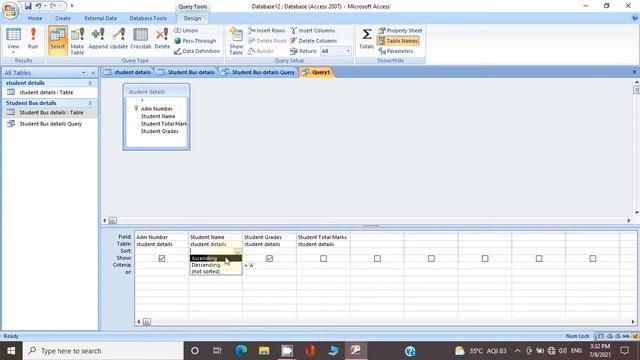Switch to the Create ribbon tab
The width and height of the screenshot is (640, 360).
(63, 18)
